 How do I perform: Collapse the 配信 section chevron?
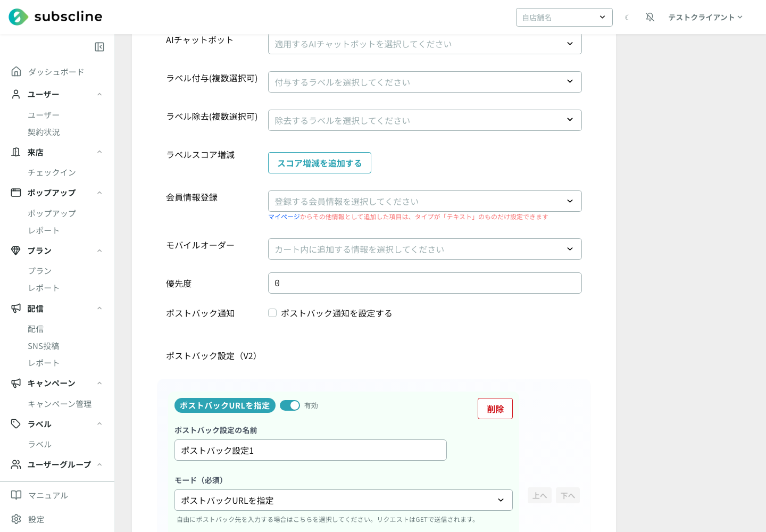click(99, 308)
